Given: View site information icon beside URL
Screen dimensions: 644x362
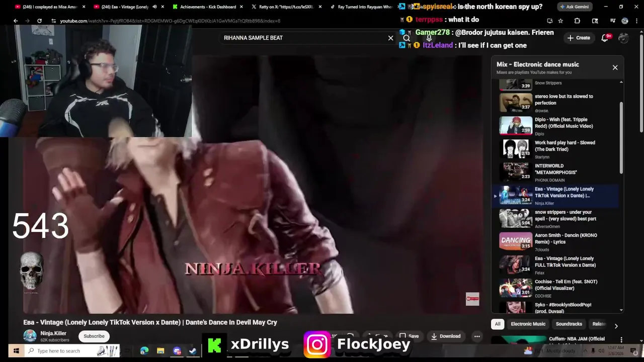Looking at the screenshot, I should tap(53, 21).
